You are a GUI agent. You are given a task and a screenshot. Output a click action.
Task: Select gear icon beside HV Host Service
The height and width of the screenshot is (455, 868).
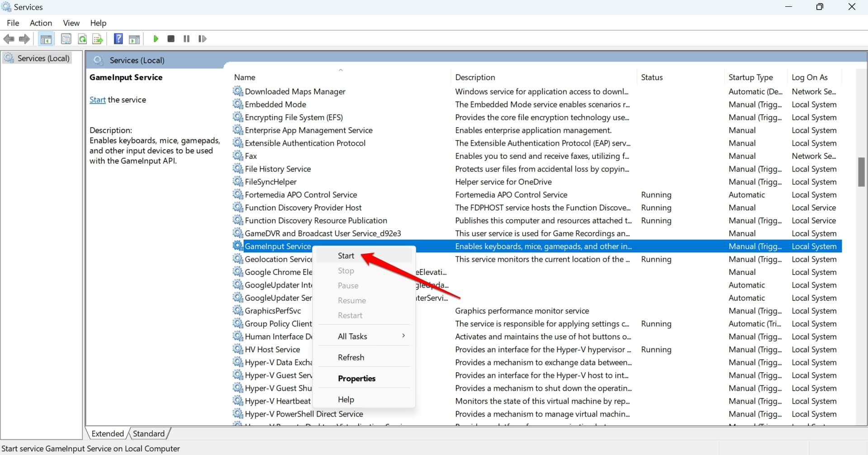(x=238, y=349)
